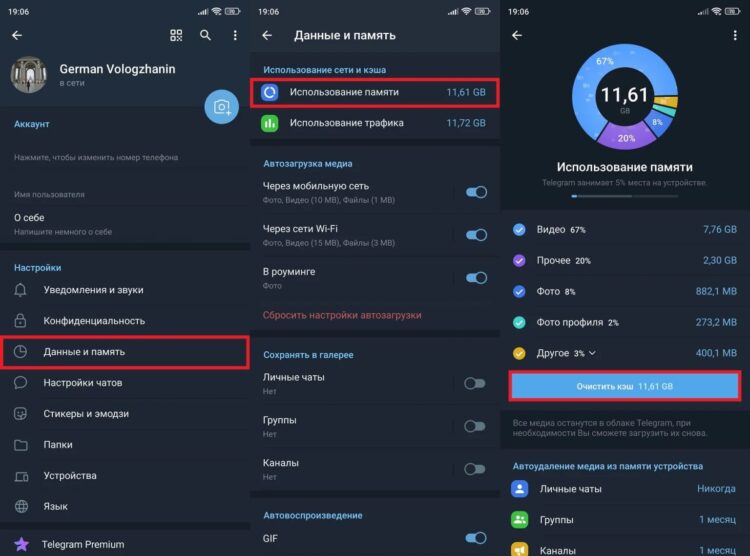Go back from Данные и память screen
The height and width of the screenshot is (556, 750).
coord(267,35)
